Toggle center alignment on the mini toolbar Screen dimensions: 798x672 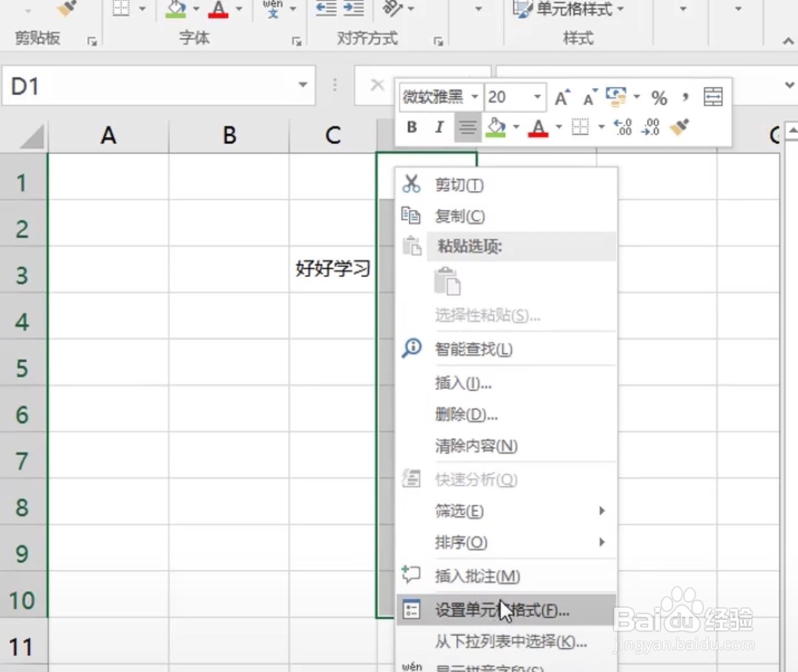coord(467,127)
